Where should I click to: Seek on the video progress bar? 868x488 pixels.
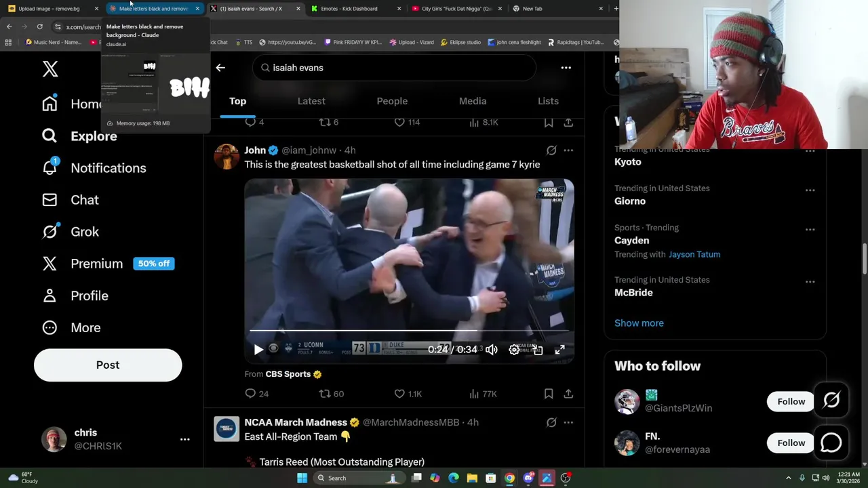pyautogui.click(x=410, y=331)
